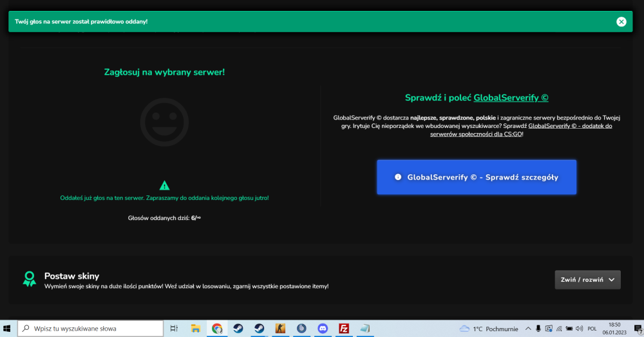This screenshot has height=337, width=644.
Task: Open Counter-Strike from the taskbar
Action: pos(280,329)
